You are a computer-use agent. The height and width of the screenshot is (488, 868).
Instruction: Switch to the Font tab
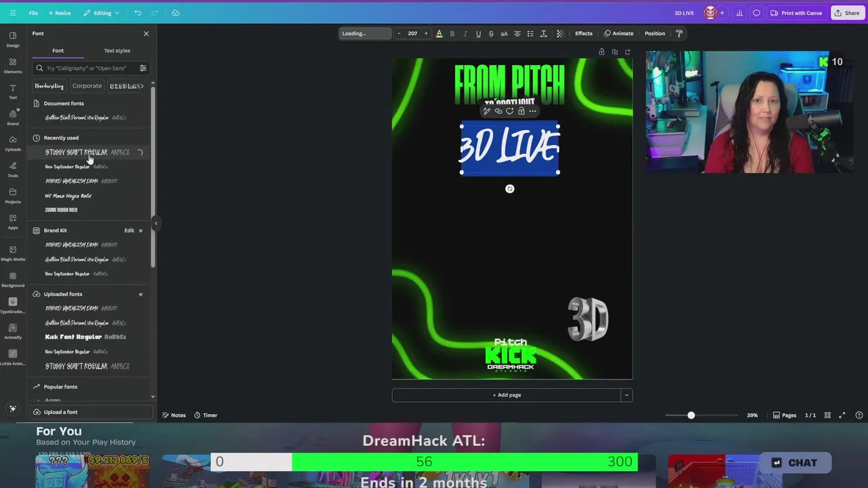(58, 51)
